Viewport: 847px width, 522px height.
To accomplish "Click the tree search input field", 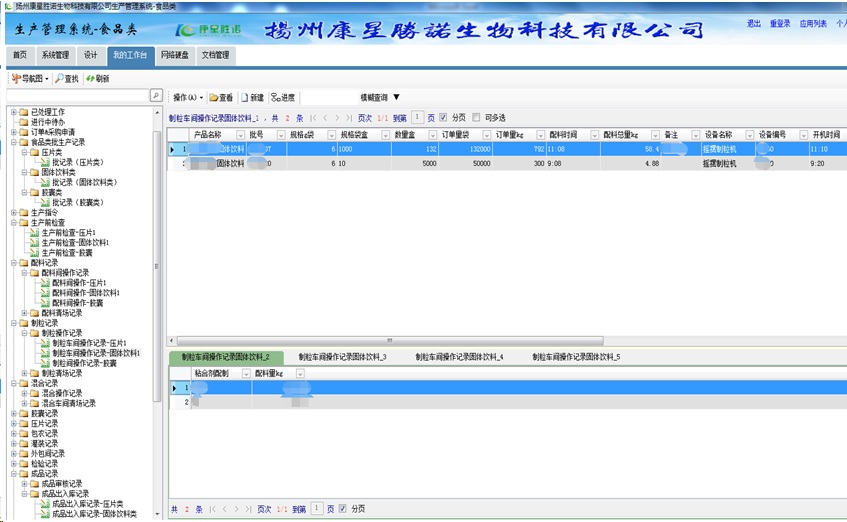I will coord(78,95).
